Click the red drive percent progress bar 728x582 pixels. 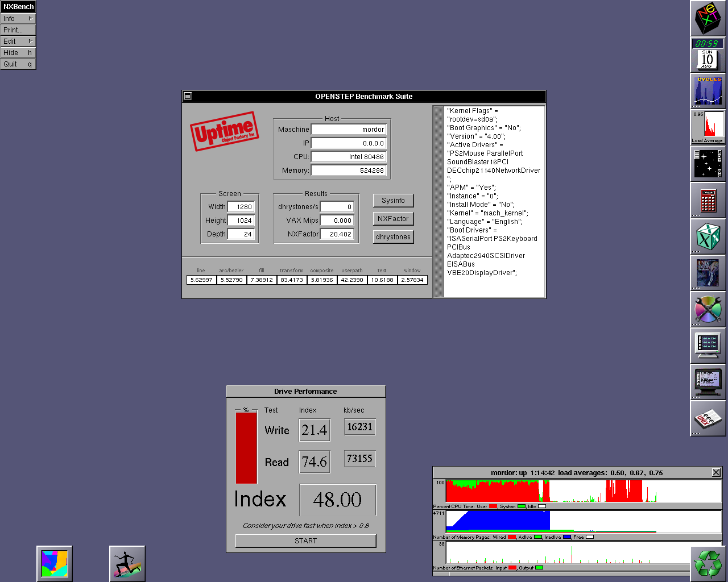pos(246,448)
